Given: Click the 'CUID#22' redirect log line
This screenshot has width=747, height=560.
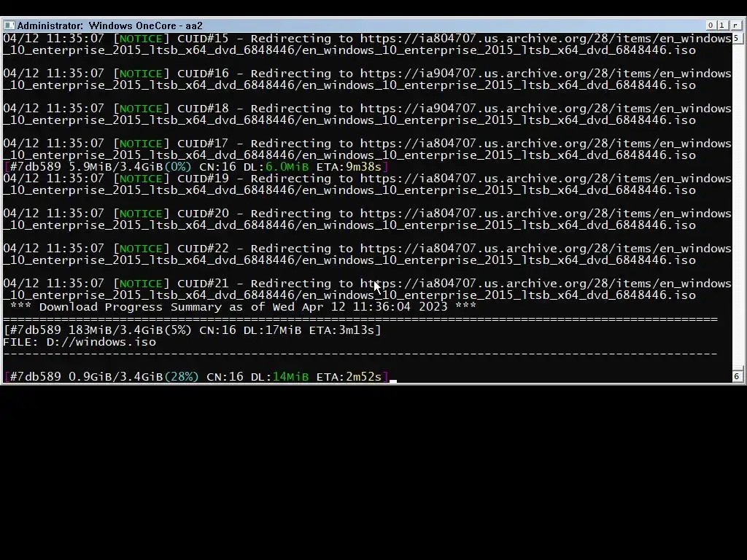Looking at the screenshot, I should (368, 254).
